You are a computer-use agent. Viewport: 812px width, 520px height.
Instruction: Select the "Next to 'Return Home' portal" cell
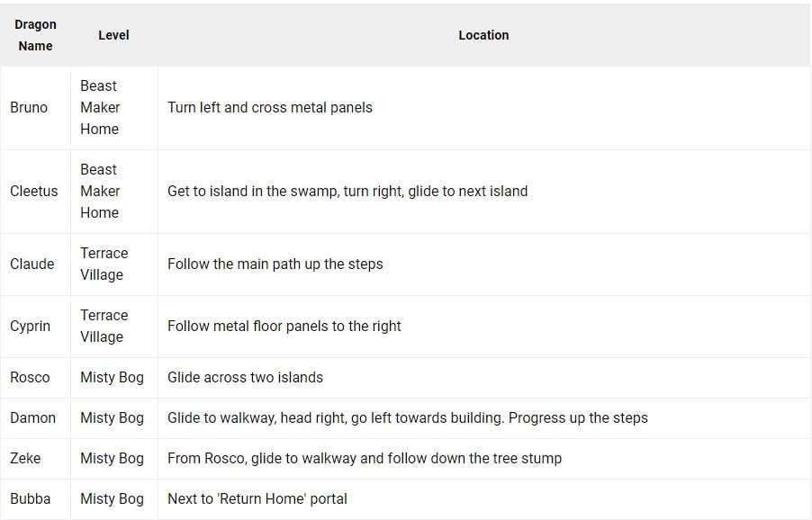coord(257,498)
